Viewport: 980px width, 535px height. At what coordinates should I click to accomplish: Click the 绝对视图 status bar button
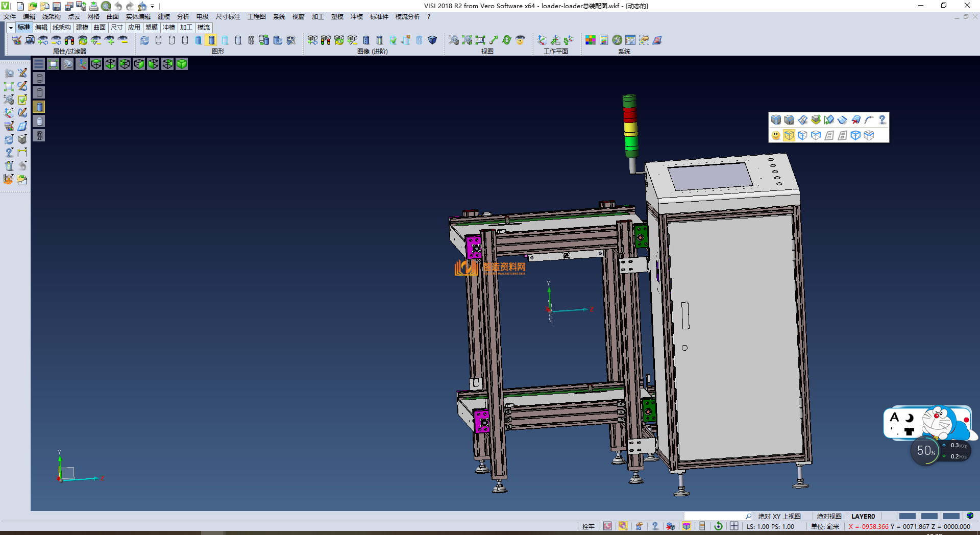click(x=829, y=516)
